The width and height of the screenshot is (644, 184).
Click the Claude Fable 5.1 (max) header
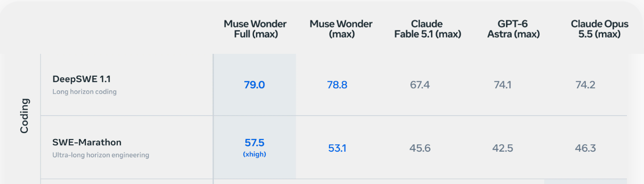pos(428,29)
